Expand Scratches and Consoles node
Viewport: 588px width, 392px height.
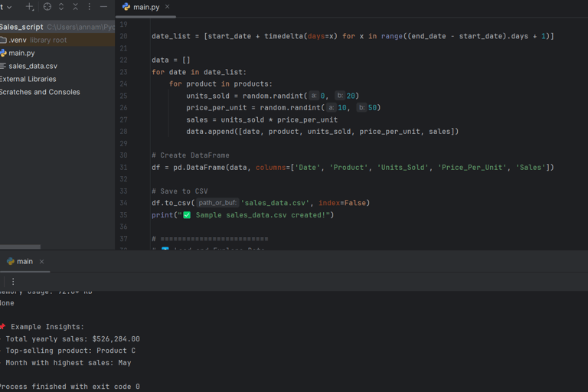coord(40,92)
